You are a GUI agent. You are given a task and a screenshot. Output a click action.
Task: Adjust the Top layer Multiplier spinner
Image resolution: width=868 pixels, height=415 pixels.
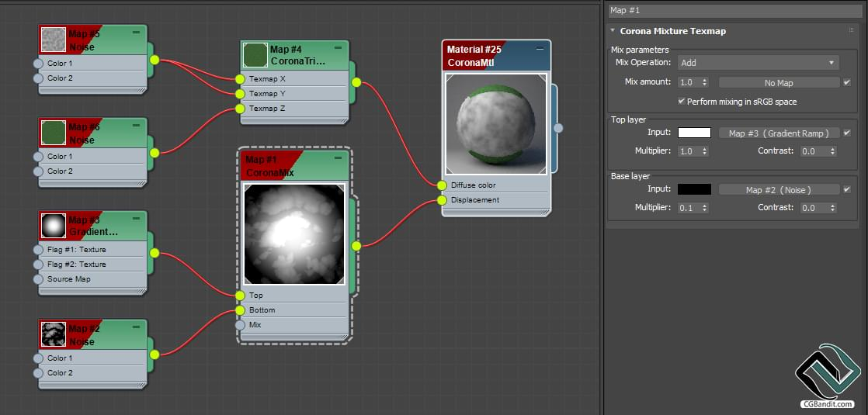click(704, 151)
